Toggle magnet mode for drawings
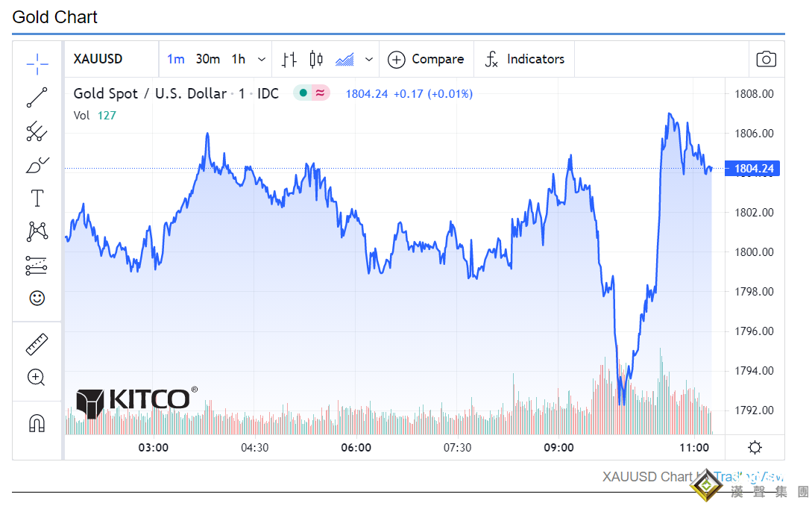This screenshot has height=506, width=812. pyautogui.click(x=37, y=423)
